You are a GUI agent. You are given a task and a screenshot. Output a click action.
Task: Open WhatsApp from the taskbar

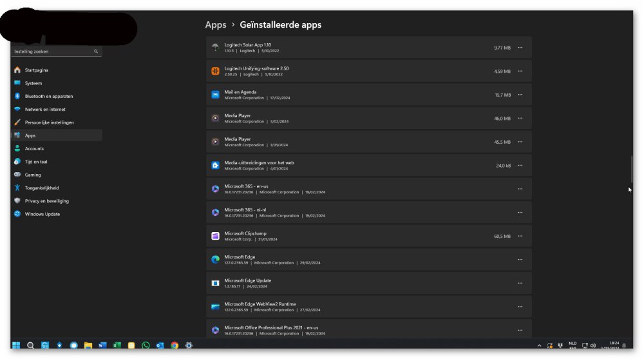(146, 345)
